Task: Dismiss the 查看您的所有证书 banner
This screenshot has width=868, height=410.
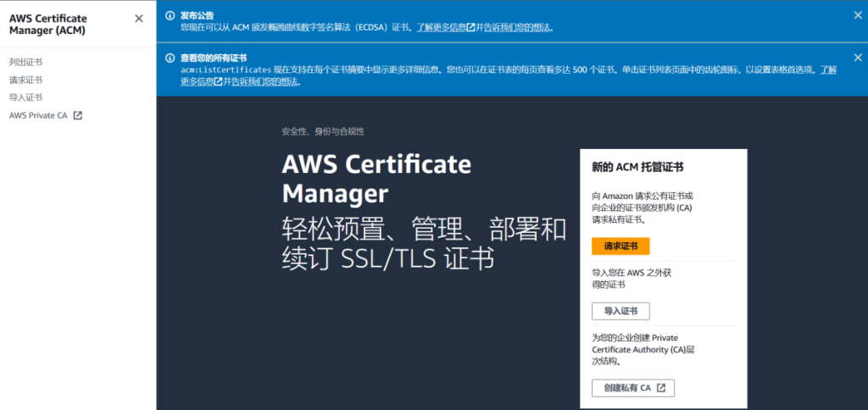Action: [x=858, y=58]
